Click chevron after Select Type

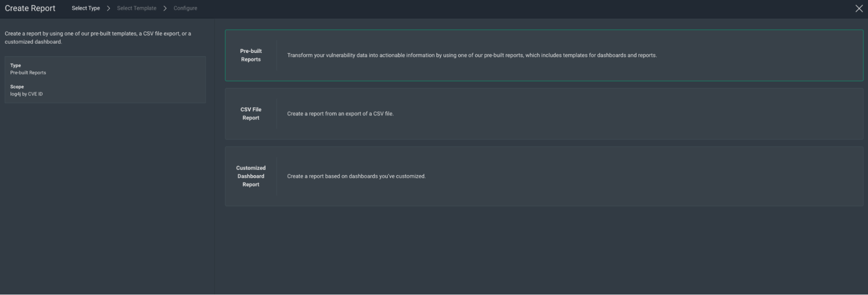click(109, 8)
